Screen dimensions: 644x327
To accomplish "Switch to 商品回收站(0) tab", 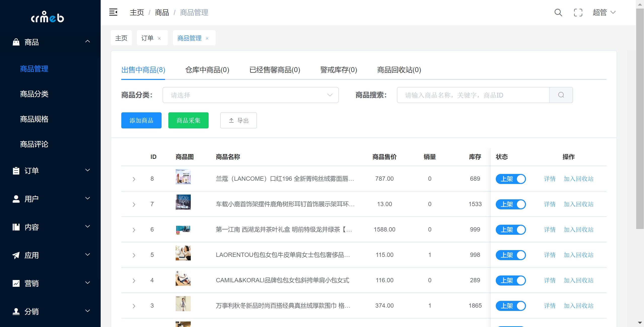I will point(399,70).
